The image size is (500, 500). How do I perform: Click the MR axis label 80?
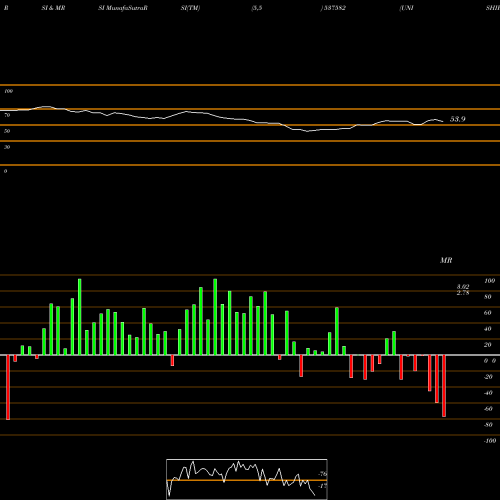(488, 297)
